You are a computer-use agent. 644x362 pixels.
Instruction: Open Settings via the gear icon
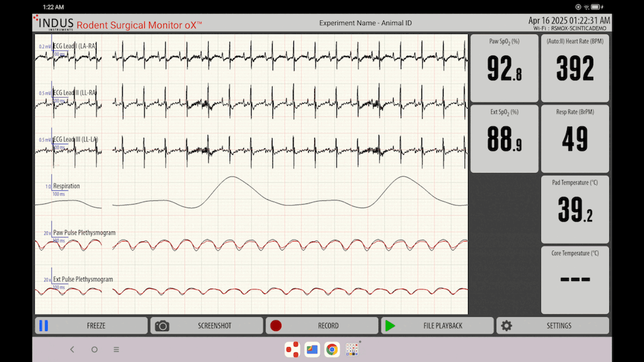coord(506,326)
